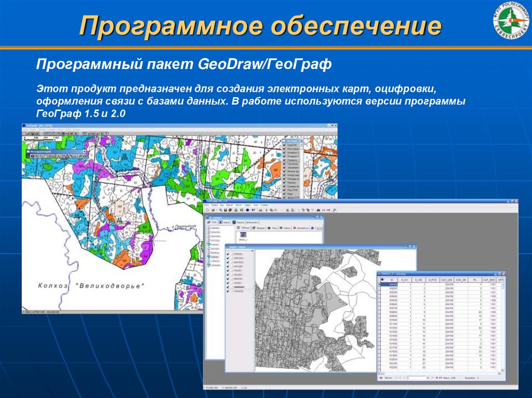Open the Вид menu in front window
Image resolution: width=532 pixels, height=398 pixels.
222,205
